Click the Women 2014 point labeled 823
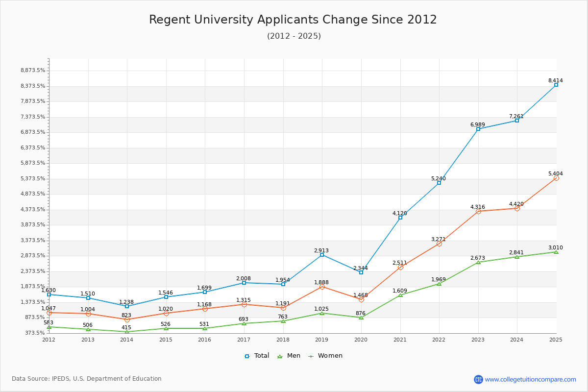 click(127, 319)
